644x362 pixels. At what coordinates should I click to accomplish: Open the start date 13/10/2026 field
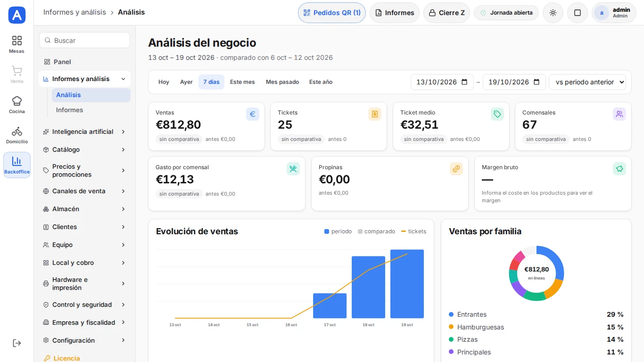(x=442, y=82)
